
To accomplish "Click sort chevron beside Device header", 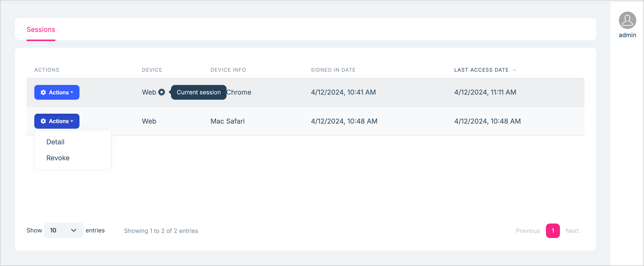I will pyautogui.click(x=168, y=70).
